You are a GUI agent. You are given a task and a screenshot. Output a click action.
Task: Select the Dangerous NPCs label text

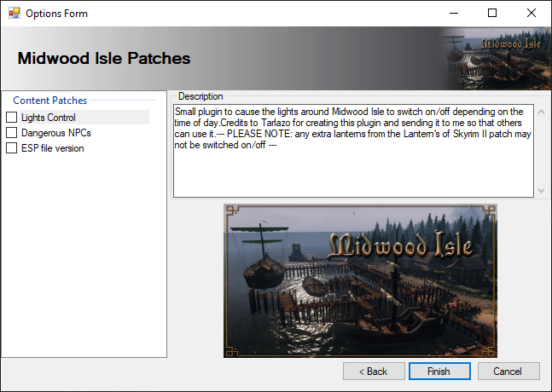click(56, 133)
